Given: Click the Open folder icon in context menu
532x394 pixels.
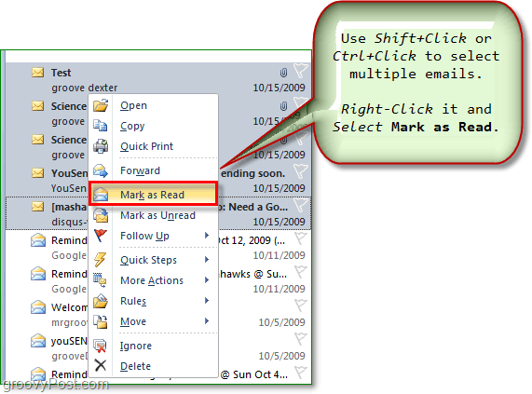Looking at the screenshot, I should [x=101, y=105].
